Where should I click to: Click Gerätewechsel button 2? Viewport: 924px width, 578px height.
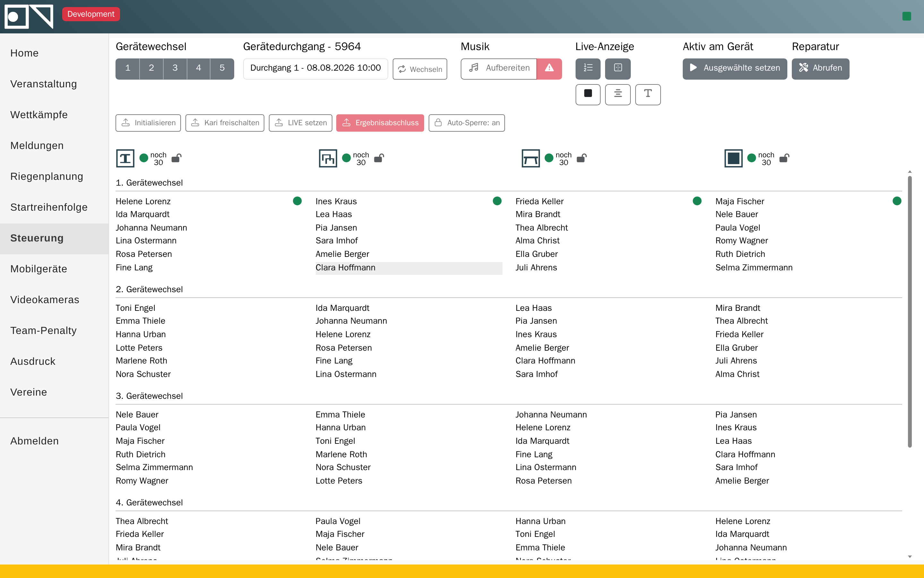151,69
